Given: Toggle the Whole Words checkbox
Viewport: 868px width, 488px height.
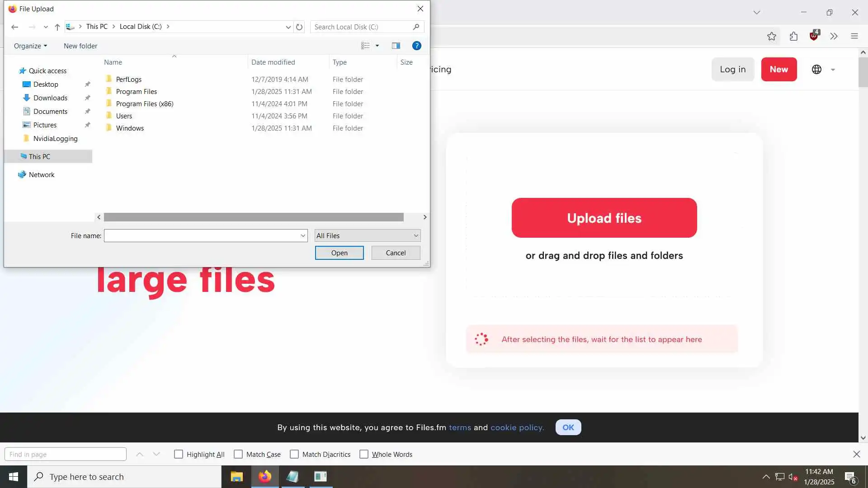Looking at the screenshot, I should pos(364,454).
